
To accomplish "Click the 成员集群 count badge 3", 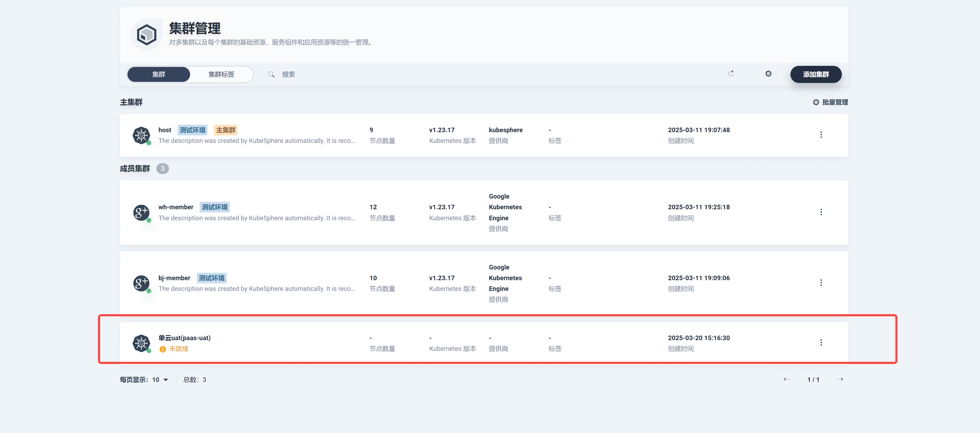I will pos(163,168).
